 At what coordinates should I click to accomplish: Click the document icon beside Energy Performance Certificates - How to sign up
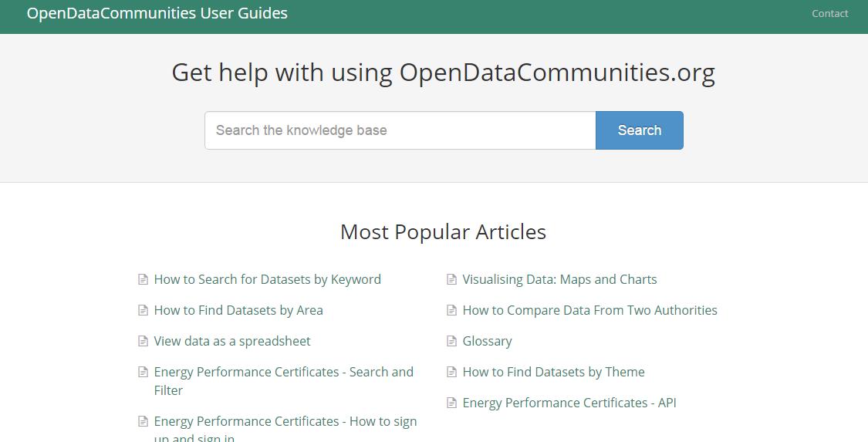pyautogui.click(x=143, y=421)
